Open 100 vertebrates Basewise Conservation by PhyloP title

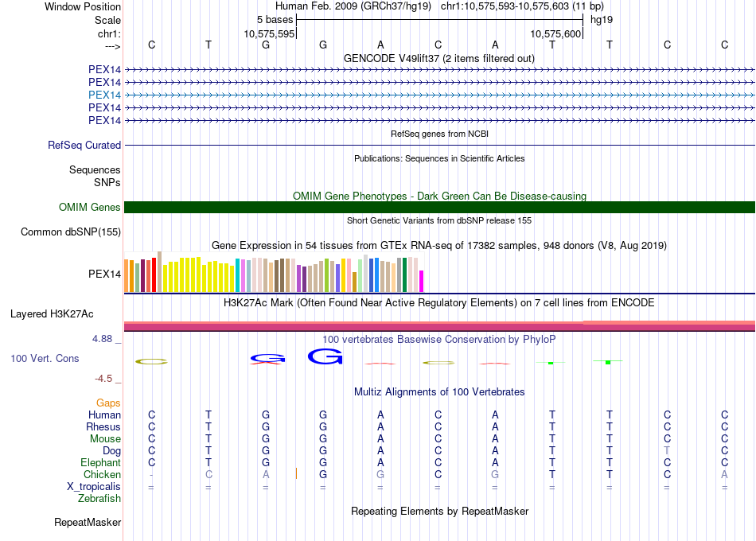[x=438, y=340]
